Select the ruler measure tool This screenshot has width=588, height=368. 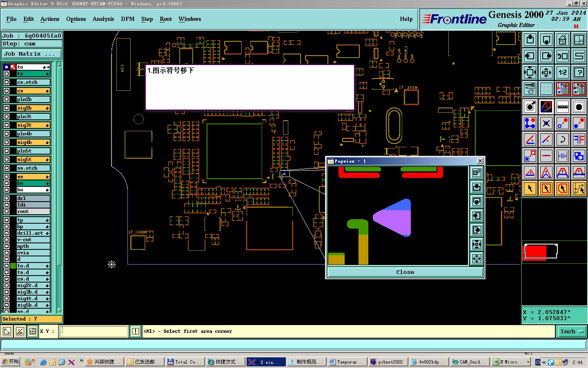point(563,107)
